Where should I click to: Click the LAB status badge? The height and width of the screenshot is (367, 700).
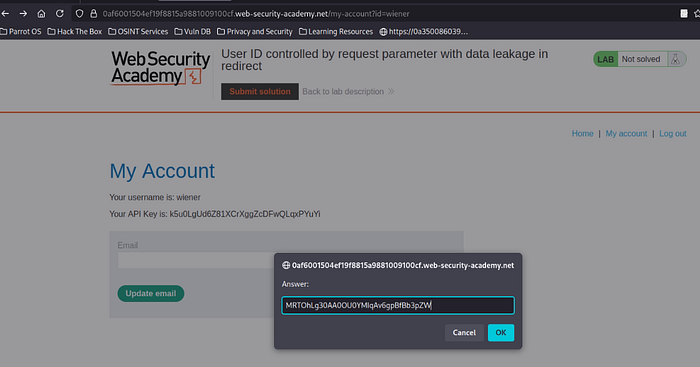pos(605,59)
